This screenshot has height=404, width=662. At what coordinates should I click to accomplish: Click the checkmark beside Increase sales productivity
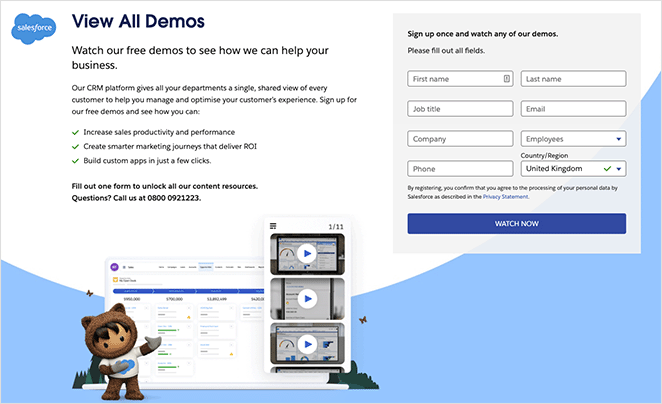tap(76, 133)
